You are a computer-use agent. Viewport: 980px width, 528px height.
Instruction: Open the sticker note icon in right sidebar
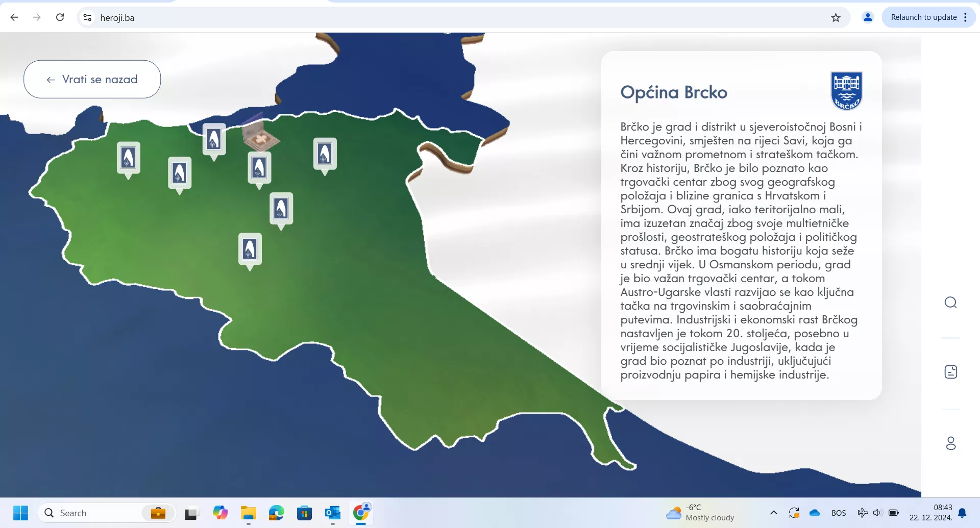[x=950, y=372]
